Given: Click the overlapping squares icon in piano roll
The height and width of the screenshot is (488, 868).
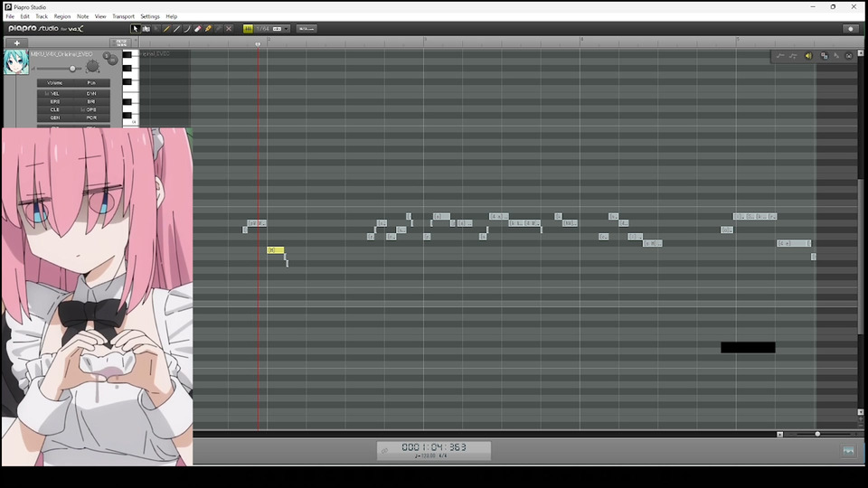Looking at the screenshot, I should (825, 56).
